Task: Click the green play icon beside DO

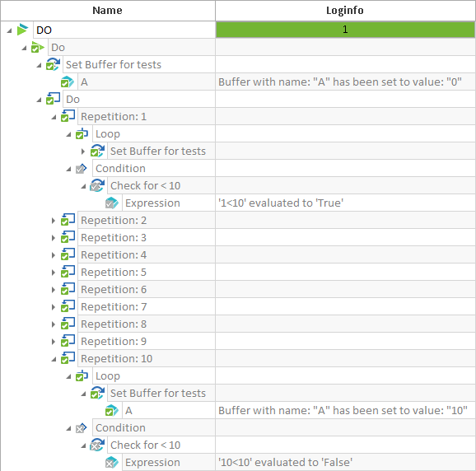Action: (x=22, y=30)
